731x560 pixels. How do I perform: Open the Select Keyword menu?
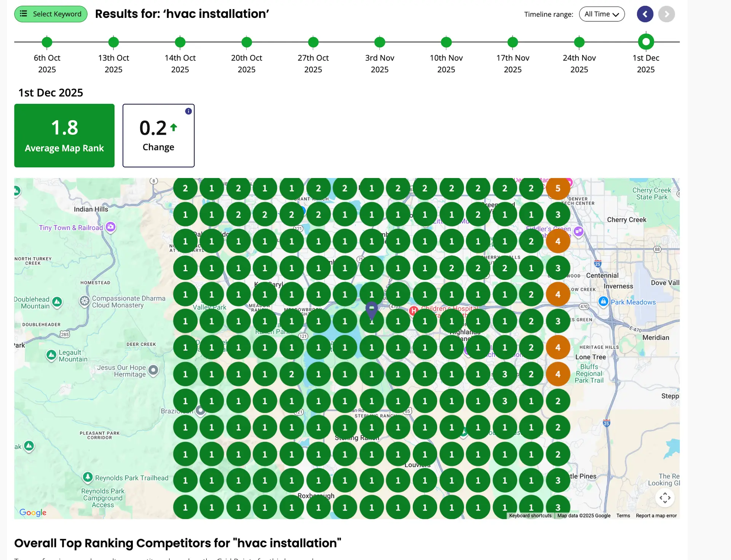[x=51, y=14]
